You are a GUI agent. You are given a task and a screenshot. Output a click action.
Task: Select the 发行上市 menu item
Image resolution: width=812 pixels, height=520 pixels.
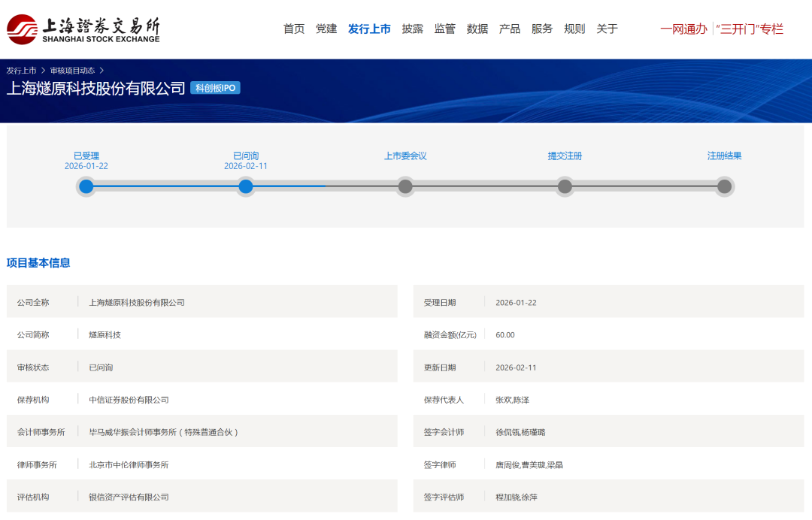tap(369, 29)
